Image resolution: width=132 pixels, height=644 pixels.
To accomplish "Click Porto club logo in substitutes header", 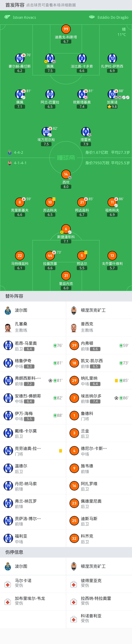I will [8, 310].
